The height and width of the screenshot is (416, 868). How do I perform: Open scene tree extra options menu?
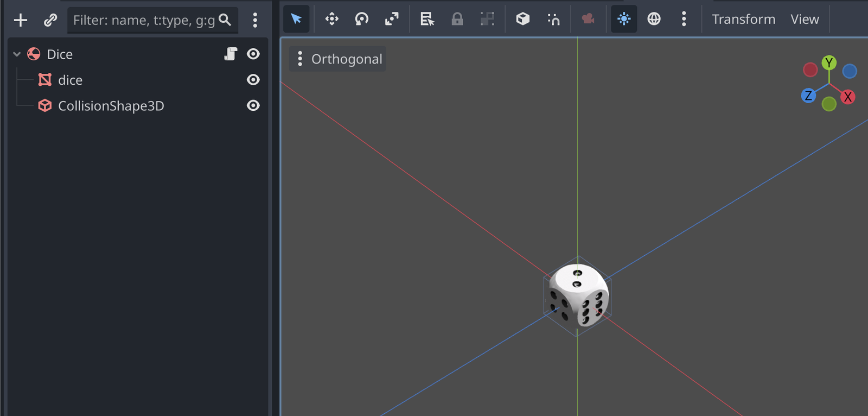(x=255, y=20)
